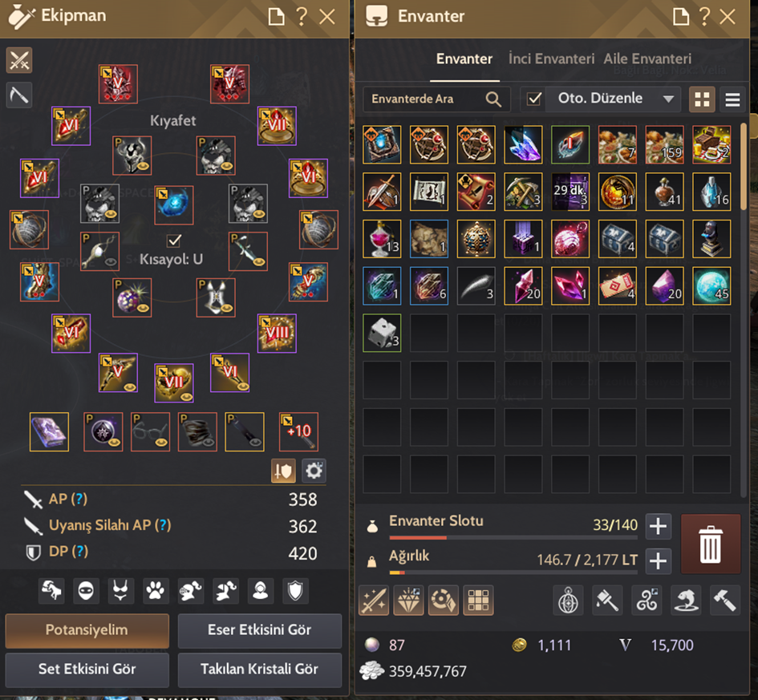This screenshot has width=758, height=700.
Task: Switch inventory to list view icon
Action: [x=732, y=99]
